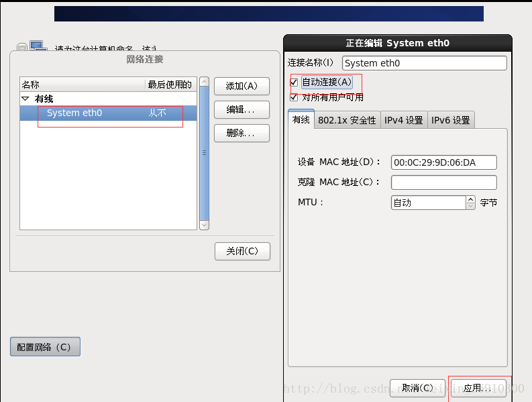Click the connection list scrollbar up arrow

click(204, 82)
